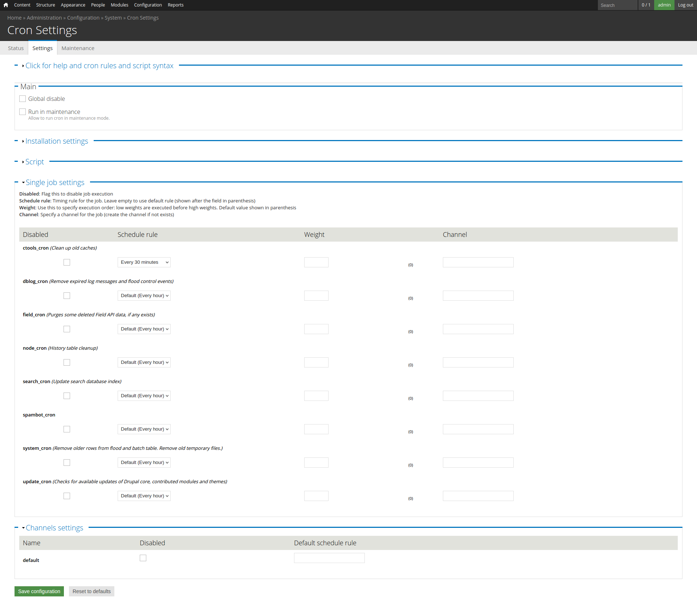The width and height of the screenshot is (697, 616).
Task: Focus the Search field in the toolbar
Action: pos(617,5)
